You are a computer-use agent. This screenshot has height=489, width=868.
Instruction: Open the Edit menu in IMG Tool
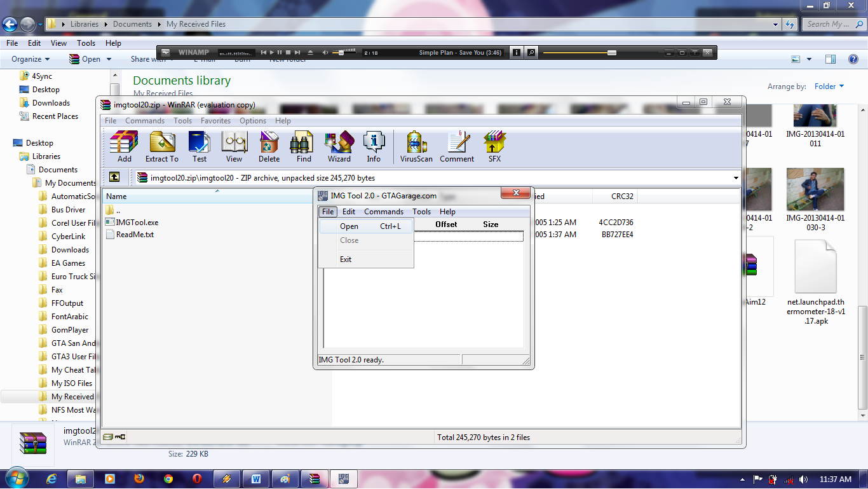[349, 212]
